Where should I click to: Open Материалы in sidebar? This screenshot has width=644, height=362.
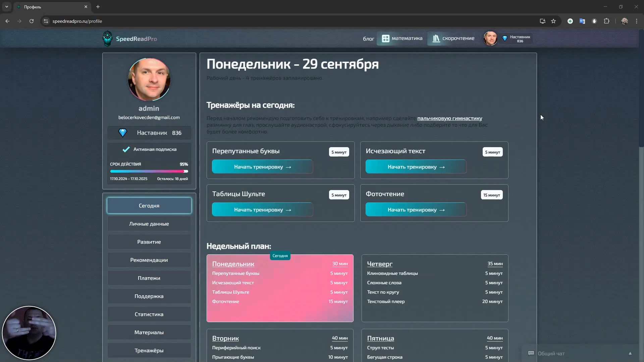149,332
